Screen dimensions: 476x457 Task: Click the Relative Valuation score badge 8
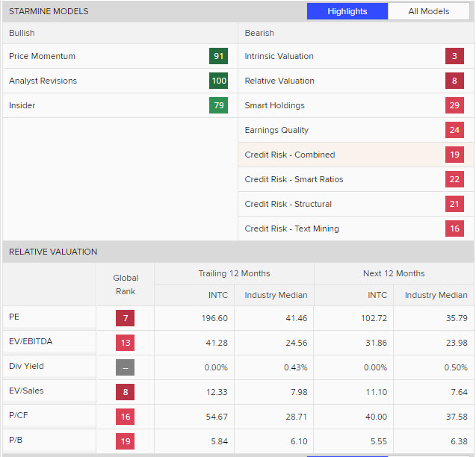[454, 81]
